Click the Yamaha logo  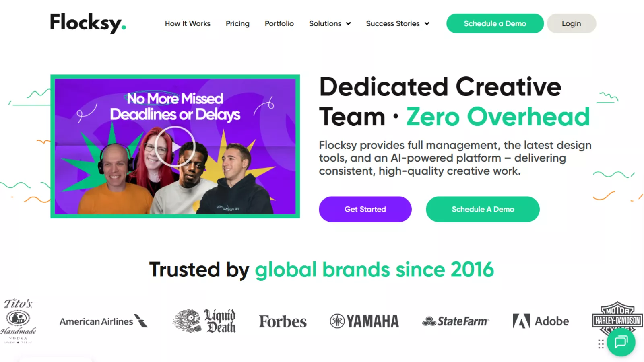(364, 321)
